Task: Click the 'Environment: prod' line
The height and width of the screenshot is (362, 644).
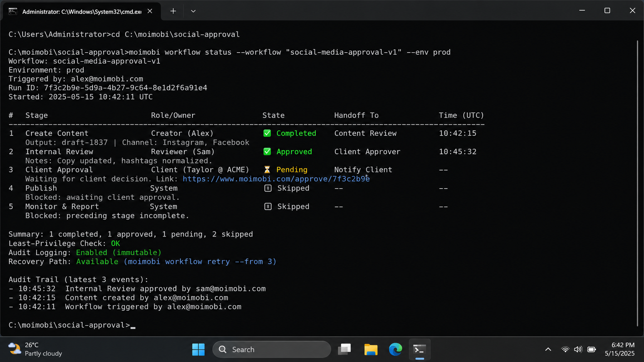Action: [x=46, y=70]
